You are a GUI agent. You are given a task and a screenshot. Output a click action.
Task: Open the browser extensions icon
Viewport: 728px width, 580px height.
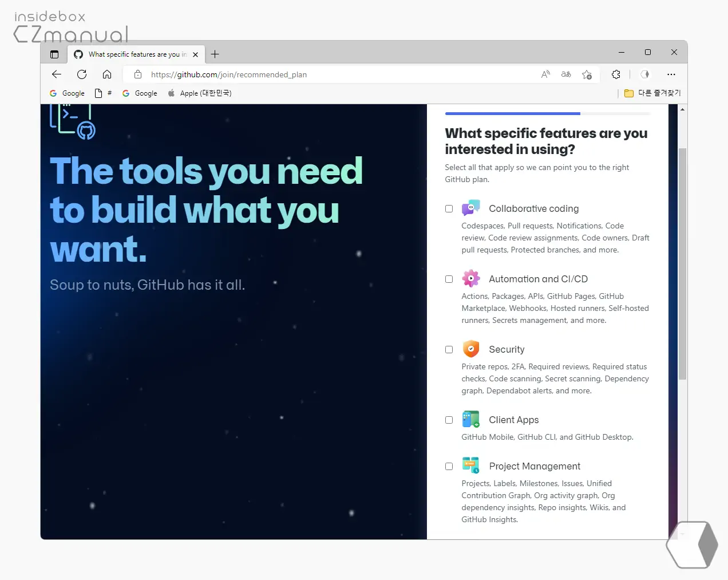pos(616,74)
